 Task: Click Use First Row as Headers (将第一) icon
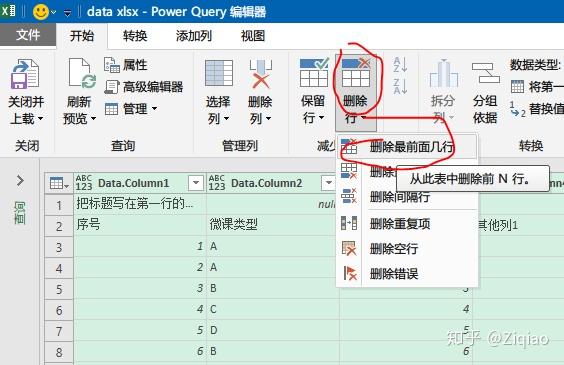pos(518,87)
